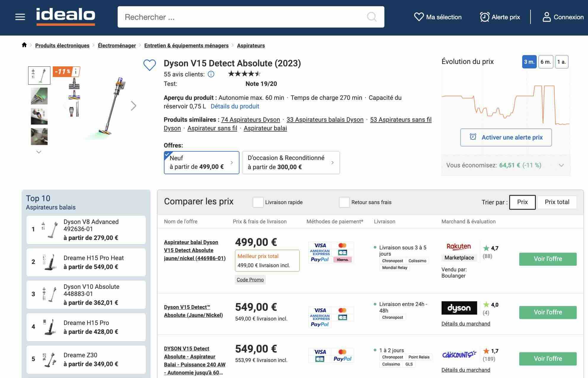
Task: Click Klarna payment icon in Rakuten offer
Action: point(343,260)
